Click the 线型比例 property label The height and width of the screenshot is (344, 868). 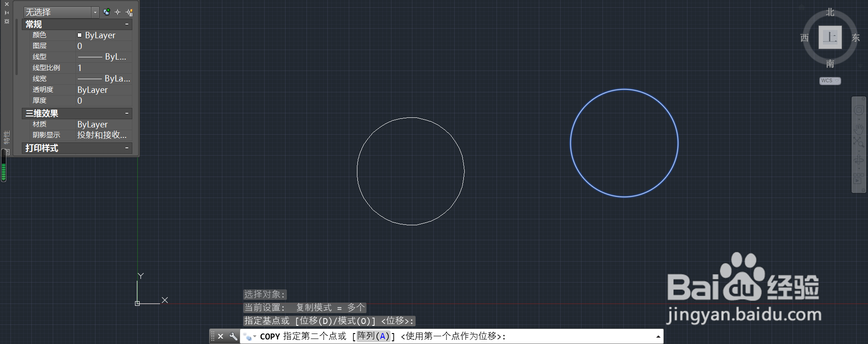pyautogui.click(x=46, y=68)
